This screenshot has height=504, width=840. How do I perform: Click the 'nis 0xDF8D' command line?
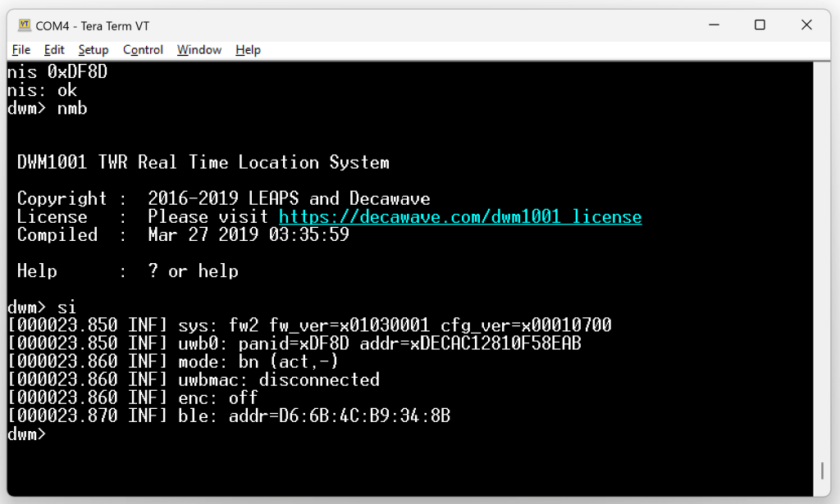tap(57, 72)
